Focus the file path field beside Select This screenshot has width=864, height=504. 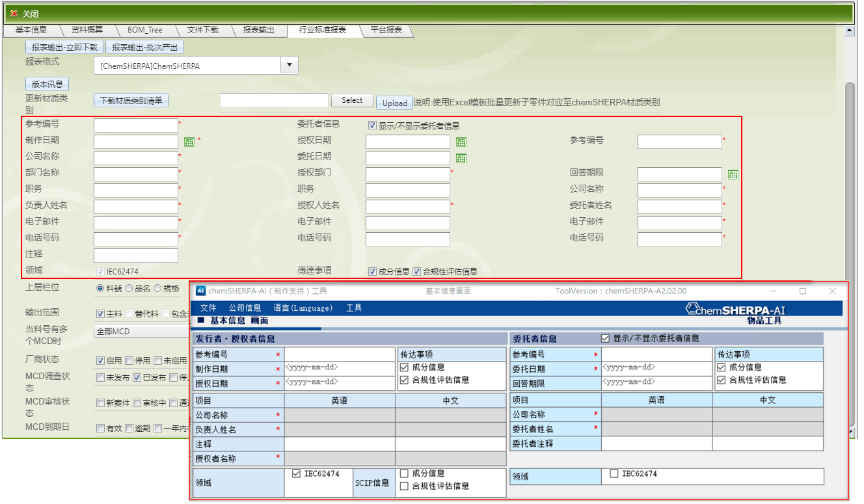[274, 100]
